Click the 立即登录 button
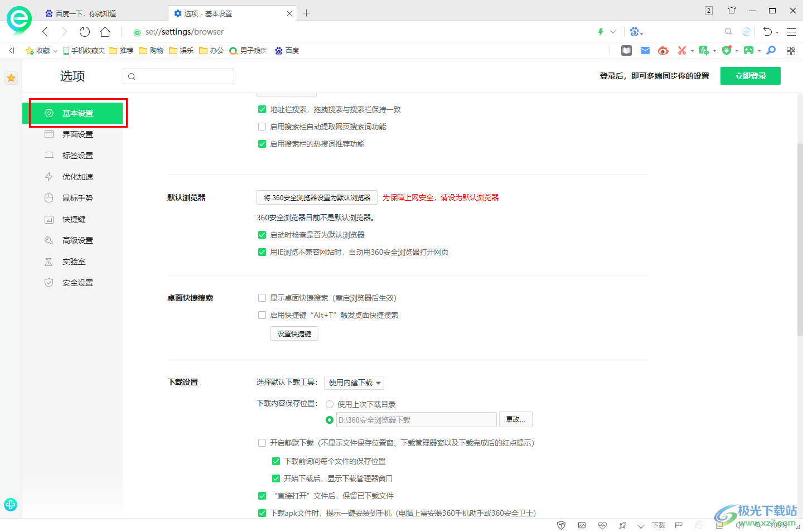Image resolution: width=803 pixels, height=532 pixels. 751,76
